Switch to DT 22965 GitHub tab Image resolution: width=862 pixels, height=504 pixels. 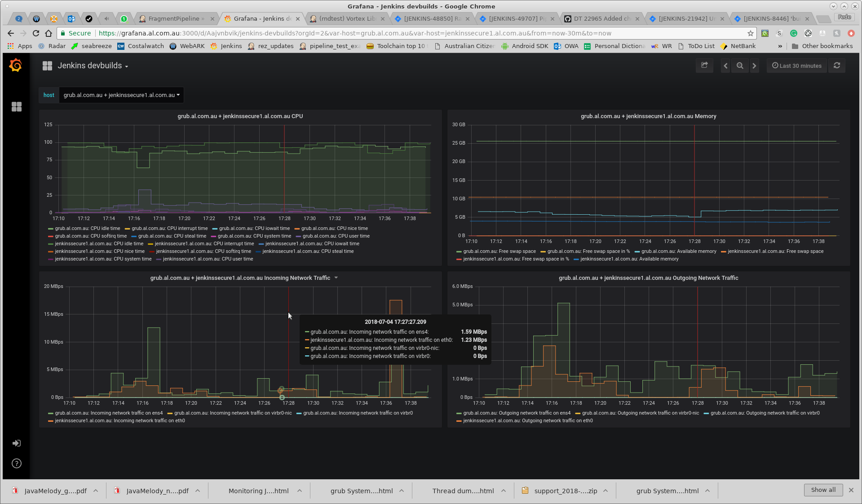click(x=601, y=18)
